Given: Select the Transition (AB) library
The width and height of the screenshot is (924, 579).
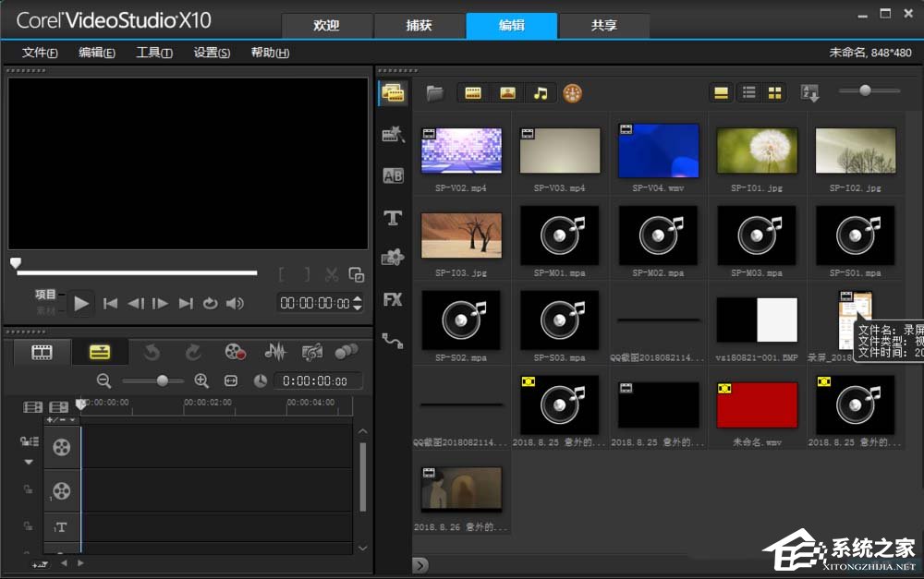Looking at the screenshot, I should coord(393,175).
